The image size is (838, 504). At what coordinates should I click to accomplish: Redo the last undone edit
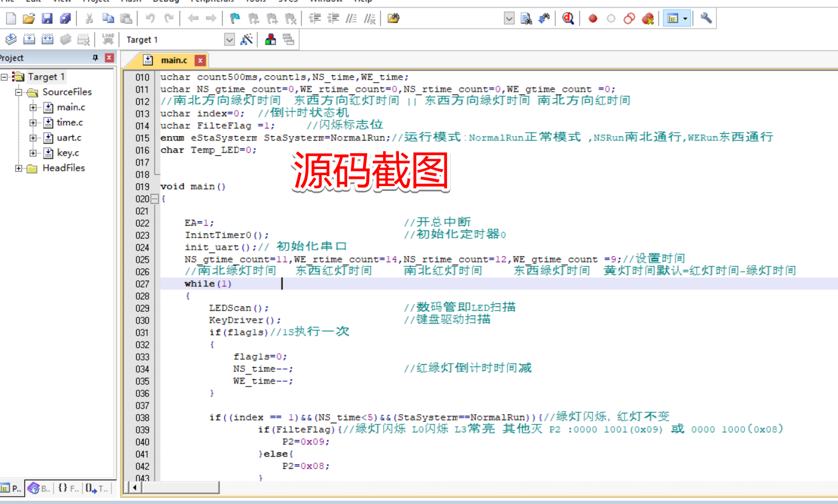[x=168, y=19]
